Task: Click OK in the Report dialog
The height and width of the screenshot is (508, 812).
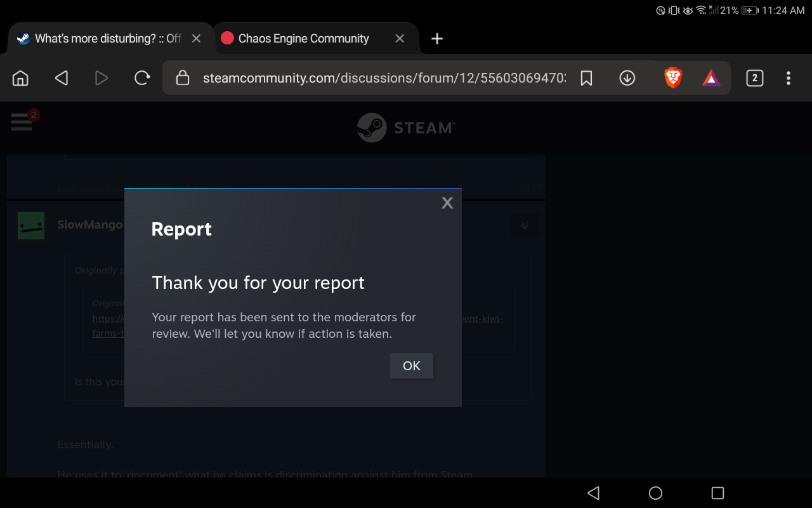Action: (x=412, y=366)
